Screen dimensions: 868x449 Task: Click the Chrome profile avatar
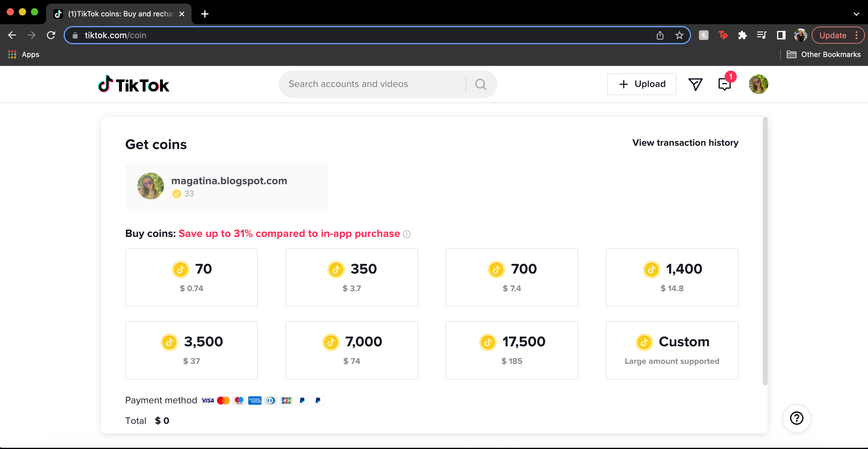pos(800,35)
